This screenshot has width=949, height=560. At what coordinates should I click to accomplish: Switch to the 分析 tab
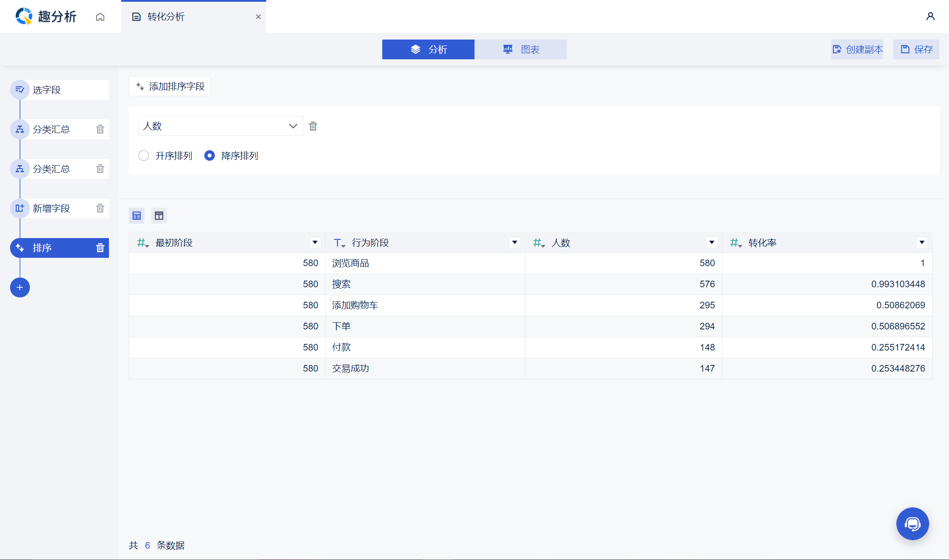[x=428, y=49]
